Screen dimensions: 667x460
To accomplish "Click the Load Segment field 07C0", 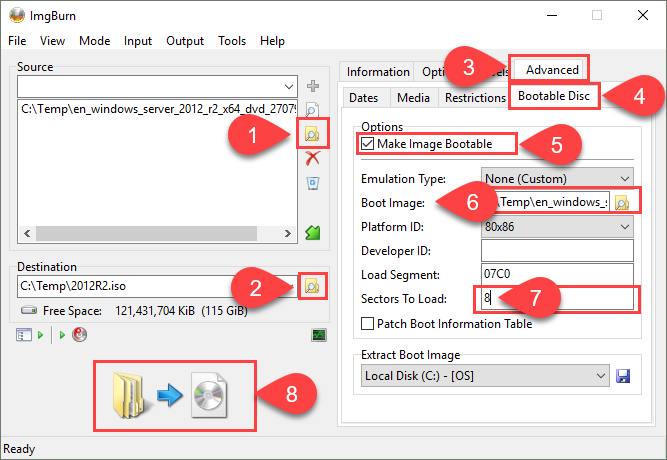I will pyautogui.click(x=557, y=274).
